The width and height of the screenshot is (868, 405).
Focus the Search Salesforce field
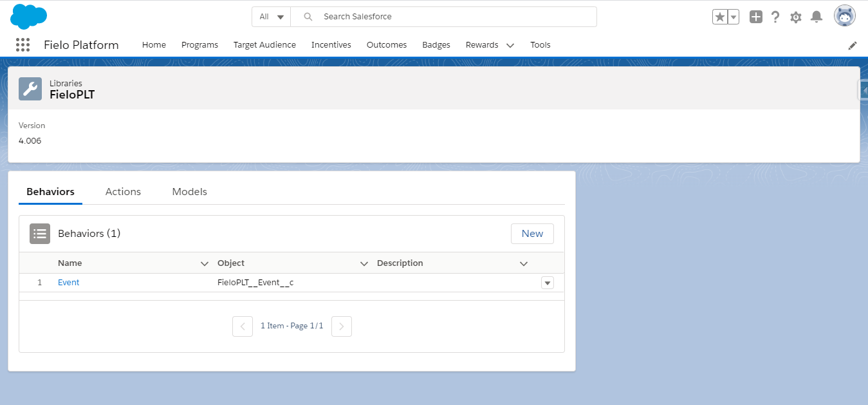(444, 17)
